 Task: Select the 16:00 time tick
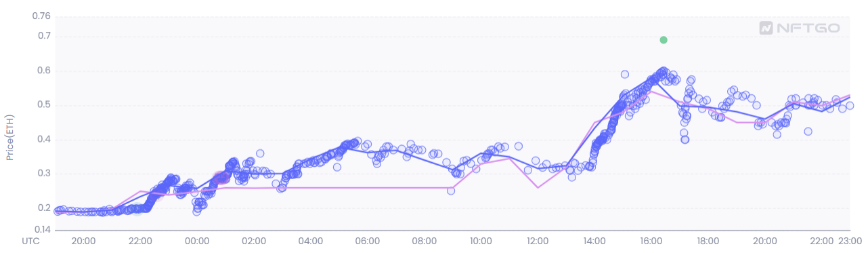pos(651,241)
